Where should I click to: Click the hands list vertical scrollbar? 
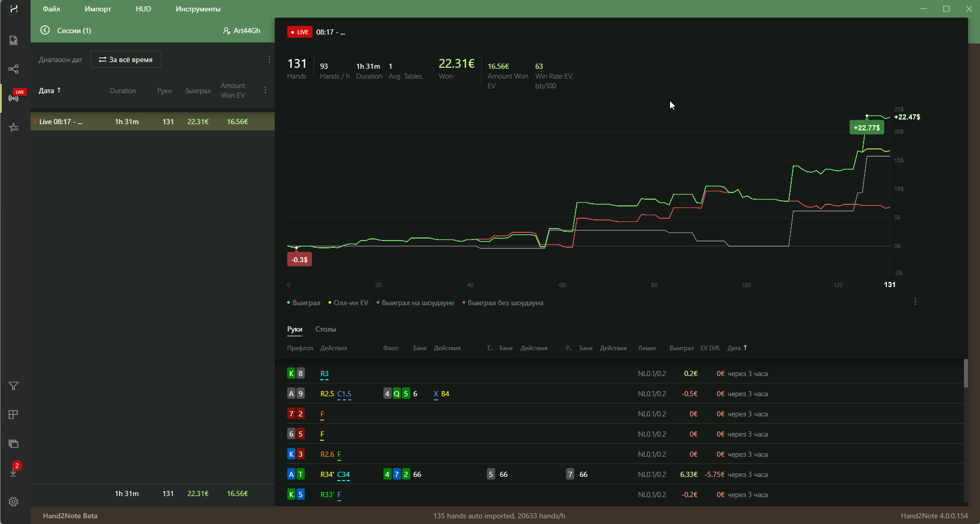(966, 373)
